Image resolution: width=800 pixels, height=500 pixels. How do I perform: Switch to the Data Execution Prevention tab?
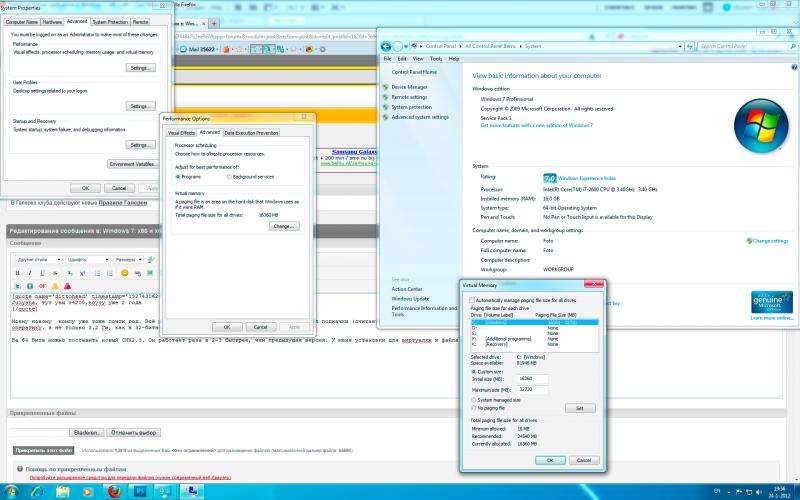click(x=251, y=133)
